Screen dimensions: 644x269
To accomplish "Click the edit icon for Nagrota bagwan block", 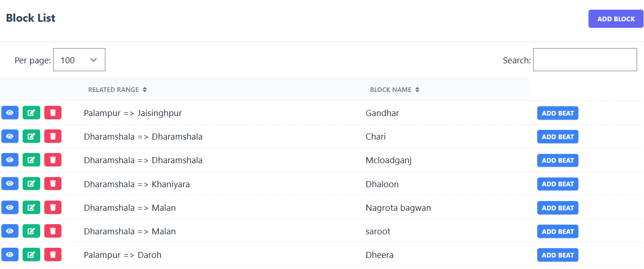I will point(31,208).
